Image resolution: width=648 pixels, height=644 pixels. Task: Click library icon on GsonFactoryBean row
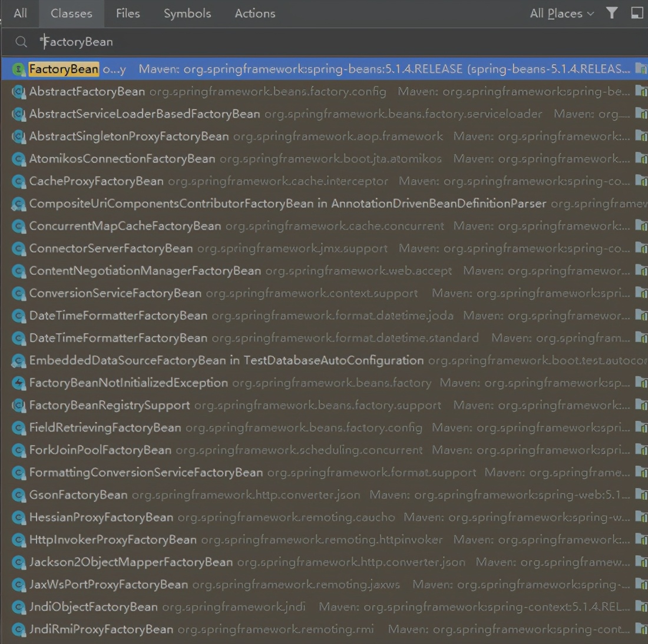pyautogui.click(x=641, y=494)
